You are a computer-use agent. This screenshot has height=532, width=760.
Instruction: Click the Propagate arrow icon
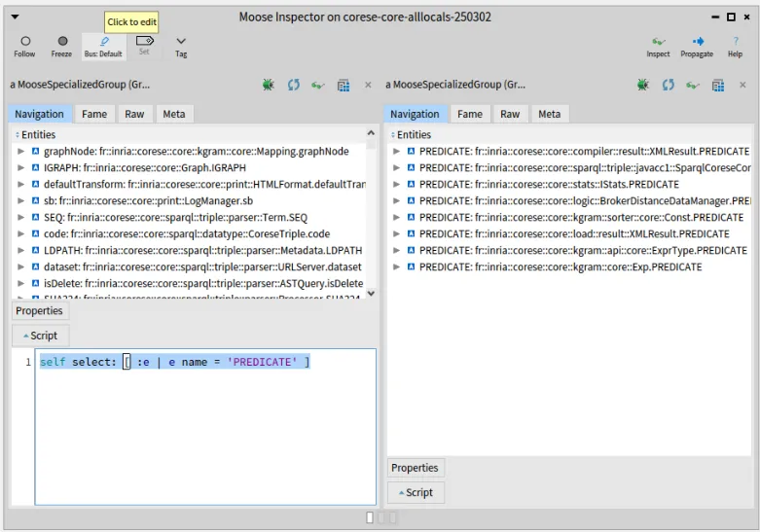coord(697,45)
